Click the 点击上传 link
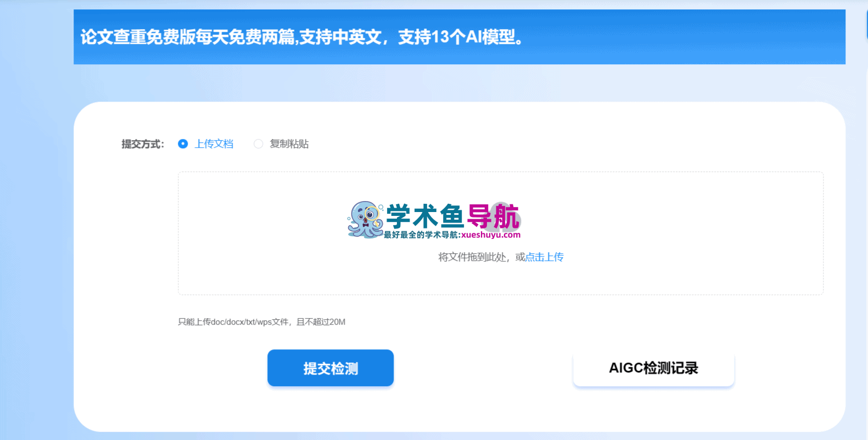Screen dimensions: 868x440 545,257
